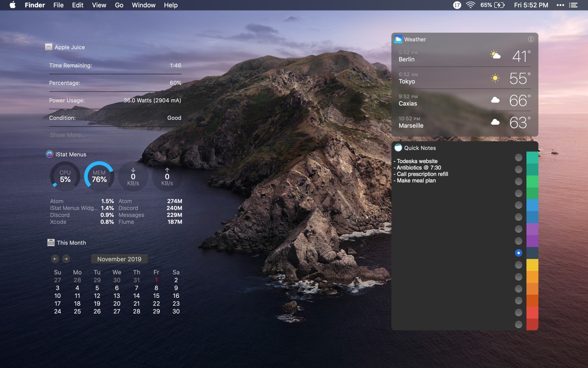Select the yellow note radio button

click(518, 265)
